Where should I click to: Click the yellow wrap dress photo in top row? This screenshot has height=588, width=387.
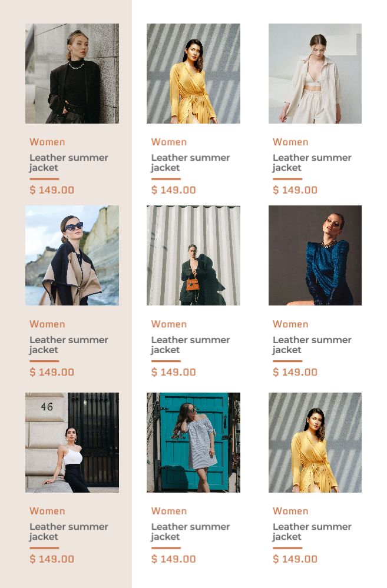click(193, 74)
